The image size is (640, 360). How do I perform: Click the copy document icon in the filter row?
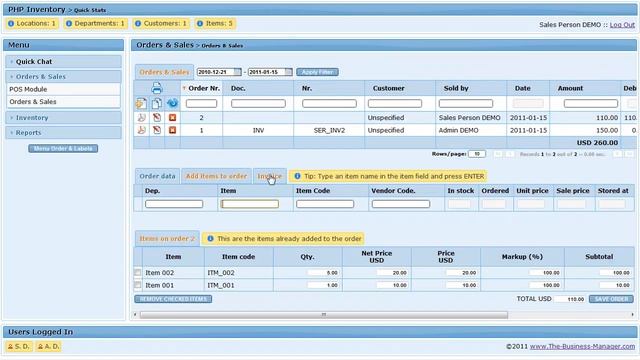coord(157,103)
